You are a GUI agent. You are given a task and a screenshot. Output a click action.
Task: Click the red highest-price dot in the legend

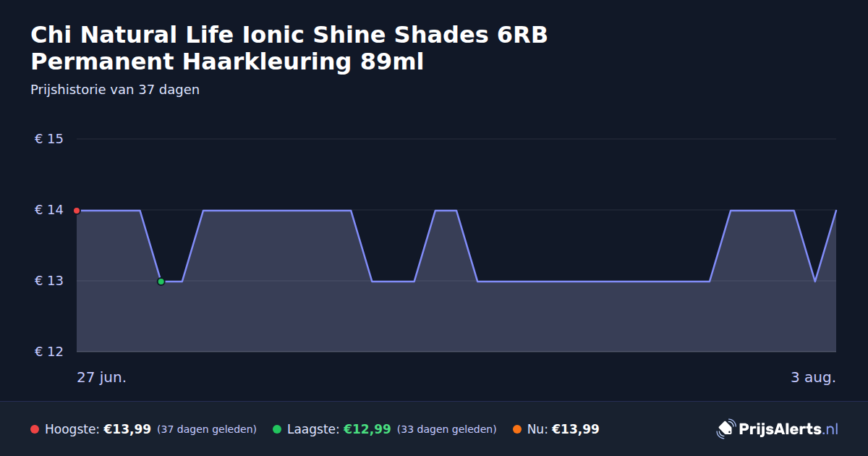click(x=35, y=429)
